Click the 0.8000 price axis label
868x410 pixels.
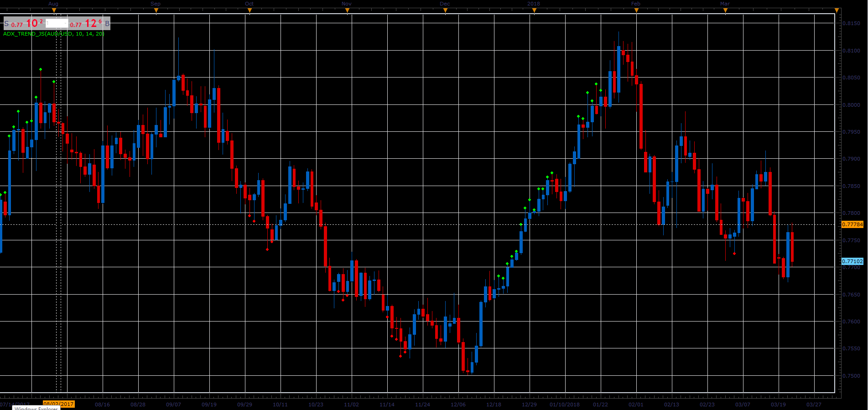(x=851, y=105)
